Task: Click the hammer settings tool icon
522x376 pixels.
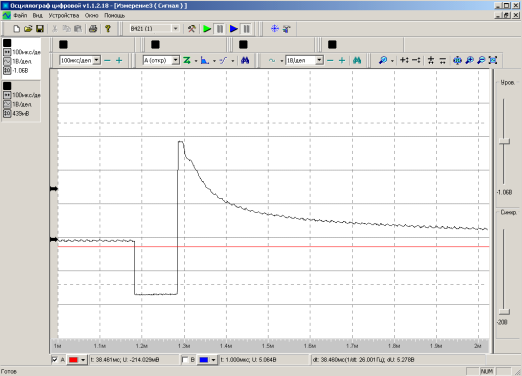Action: click(191, 29)
